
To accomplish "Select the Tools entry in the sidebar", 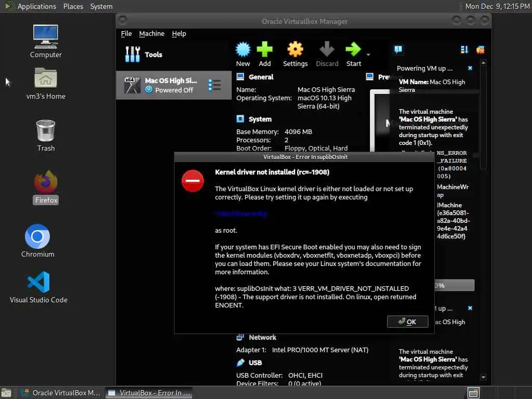I will [x=174, y=54].
